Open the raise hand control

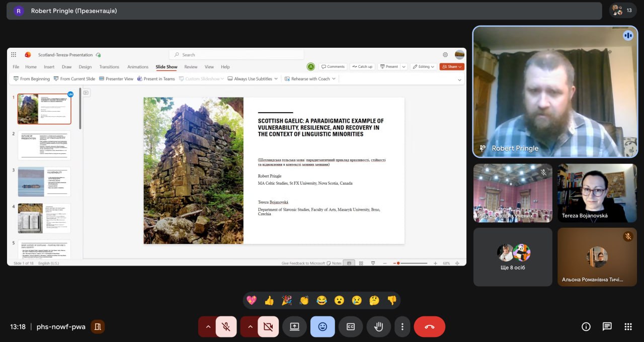[379, 326]
